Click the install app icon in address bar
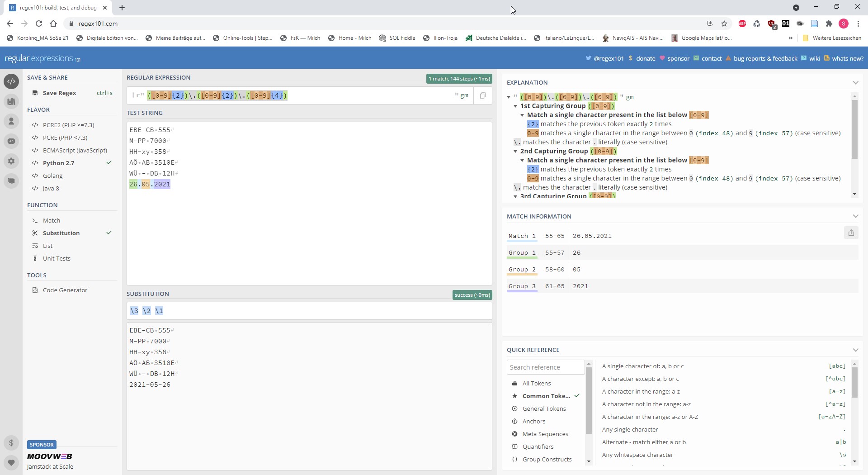This screenshot has width=868, height=475. (710, 24)
